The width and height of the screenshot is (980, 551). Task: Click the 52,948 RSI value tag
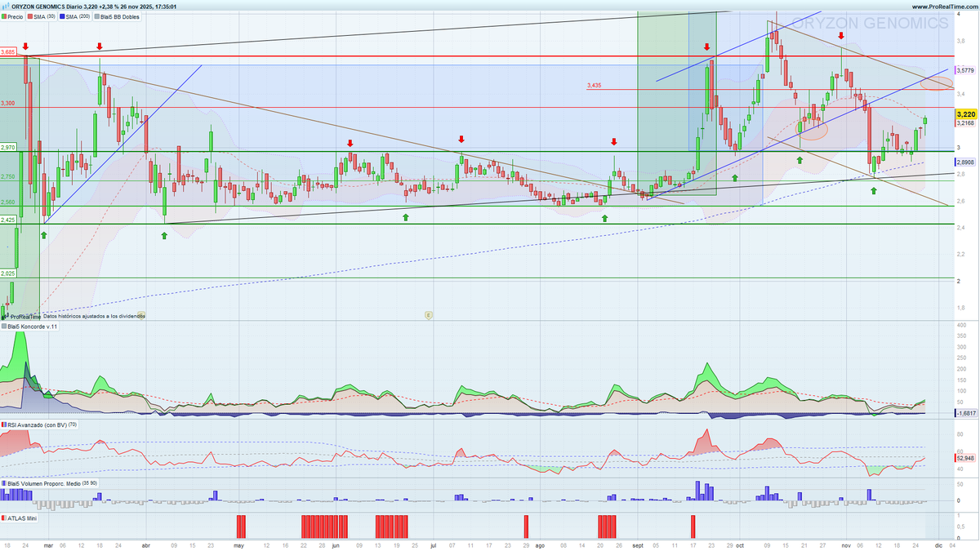965,458
